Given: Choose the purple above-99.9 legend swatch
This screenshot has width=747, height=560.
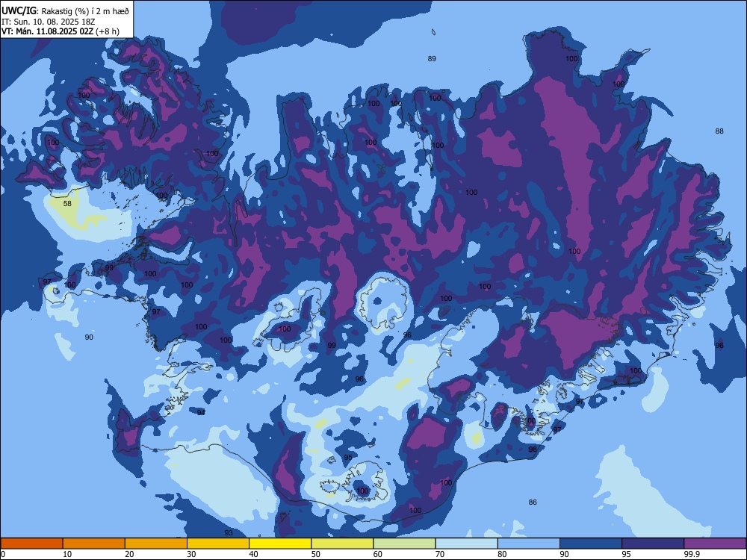Looking at the screenshot, I should point(715,544).
